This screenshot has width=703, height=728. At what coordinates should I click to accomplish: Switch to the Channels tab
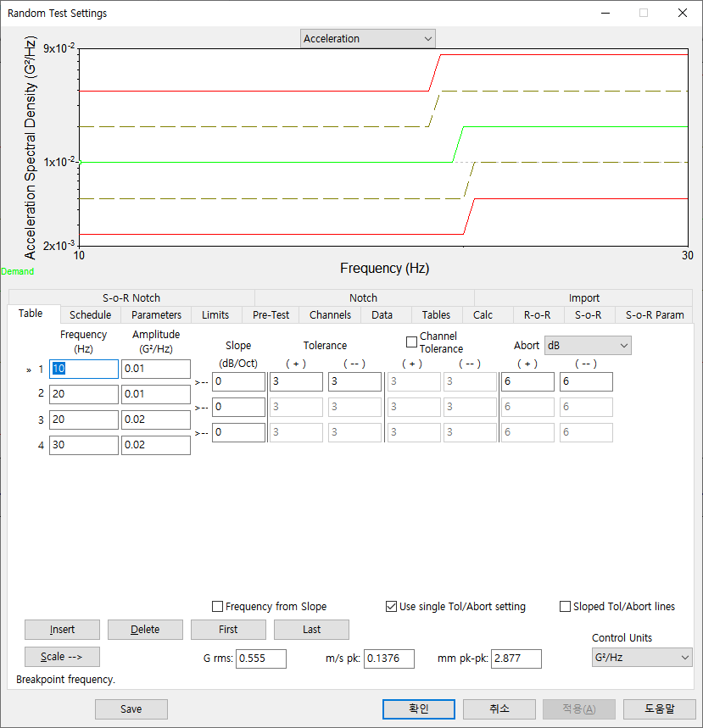pyautogui.click(x=329, y=314)
